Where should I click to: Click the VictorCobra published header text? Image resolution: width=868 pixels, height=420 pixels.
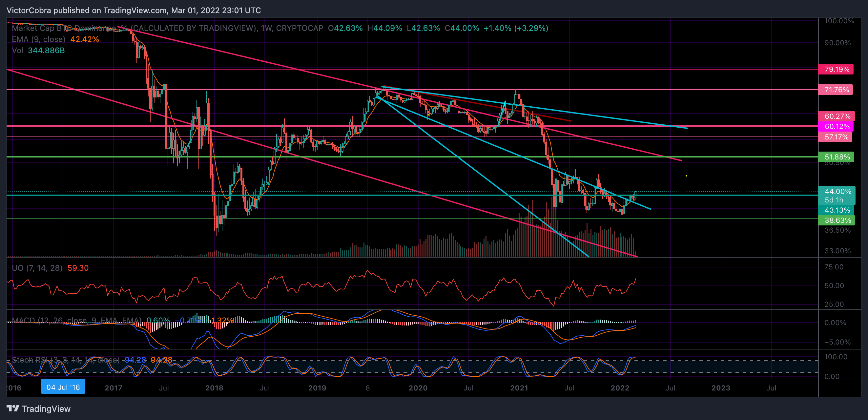pyautogui.click(x=134, y=10)
